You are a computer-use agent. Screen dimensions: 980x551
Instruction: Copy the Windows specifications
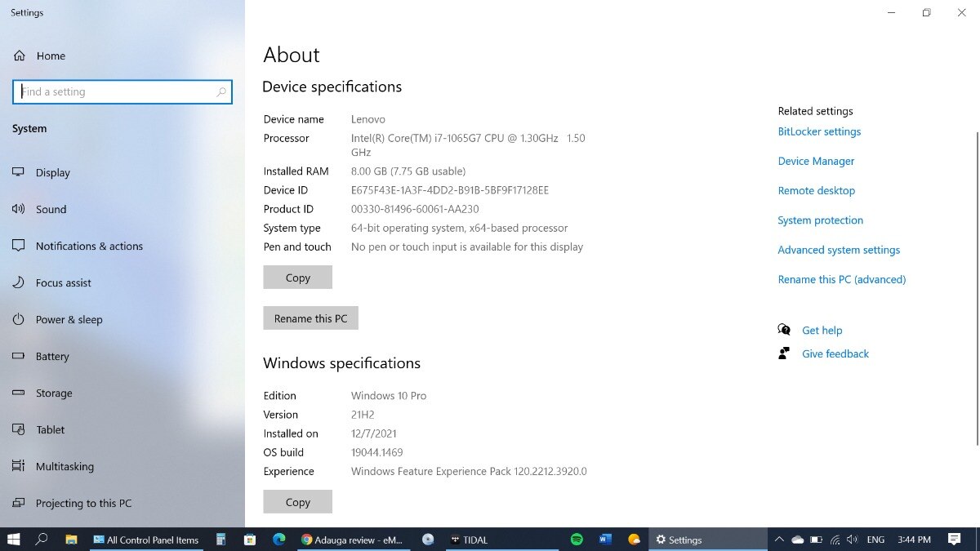coord(297,502)
